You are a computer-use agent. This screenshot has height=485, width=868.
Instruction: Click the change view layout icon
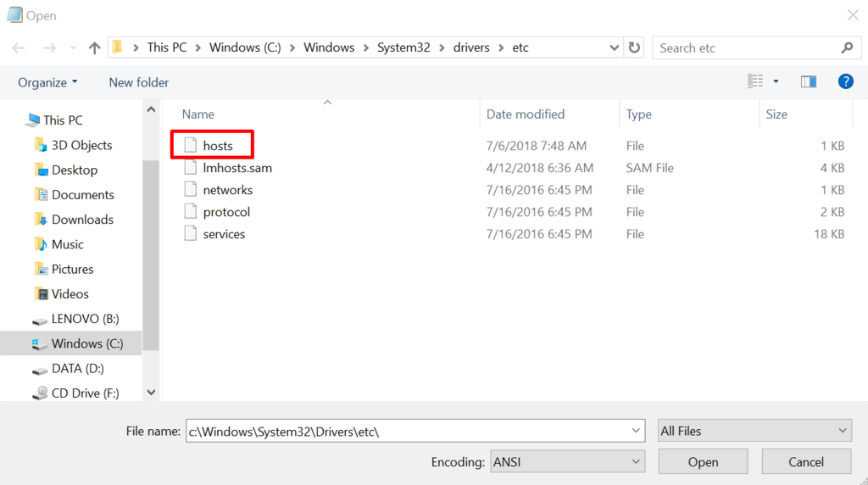[x=755, y=81]
